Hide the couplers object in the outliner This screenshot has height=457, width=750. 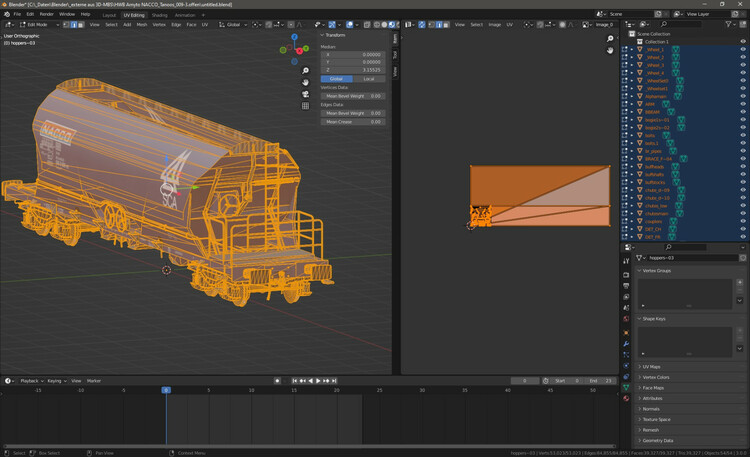click(743, 222)
